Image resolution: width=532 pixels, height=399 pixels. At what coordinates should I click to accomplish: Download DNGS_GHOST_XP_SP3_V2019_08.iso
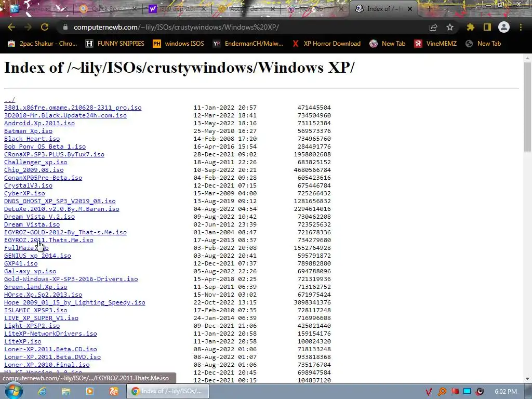[60, 201]
